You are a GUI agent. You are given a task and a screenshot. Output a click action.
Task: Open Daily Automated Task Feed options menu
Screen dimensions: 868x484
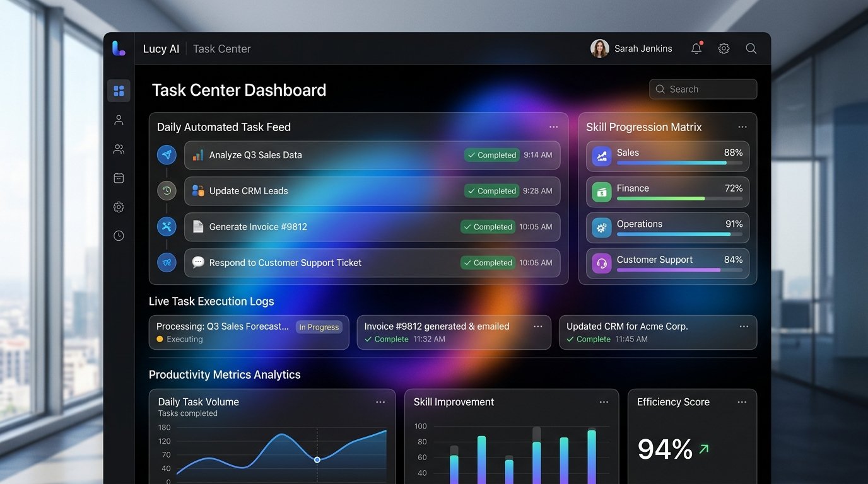(553, 127)
